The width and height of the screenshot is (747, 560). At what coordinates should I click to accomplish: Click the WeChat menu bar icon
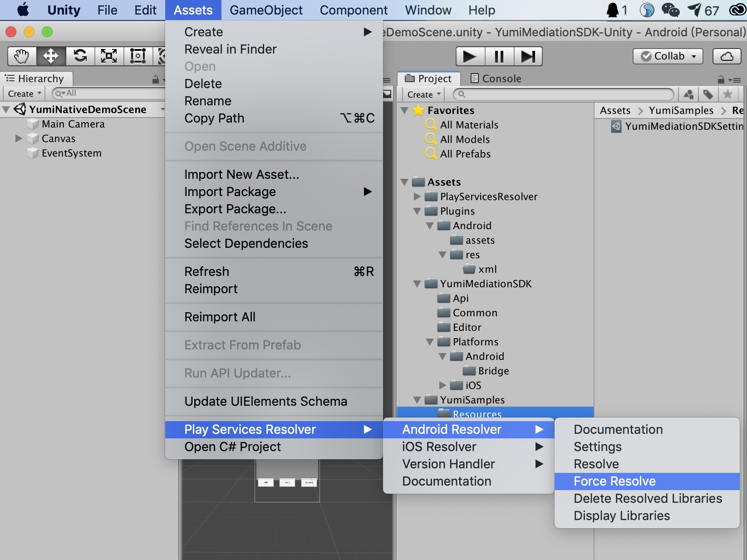coord(671,10)
